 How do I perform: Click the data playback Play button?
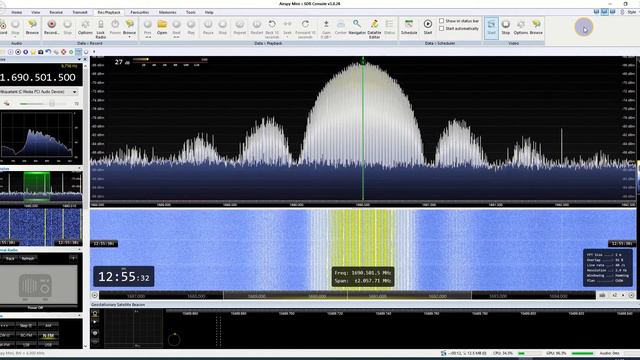point(191,27)
